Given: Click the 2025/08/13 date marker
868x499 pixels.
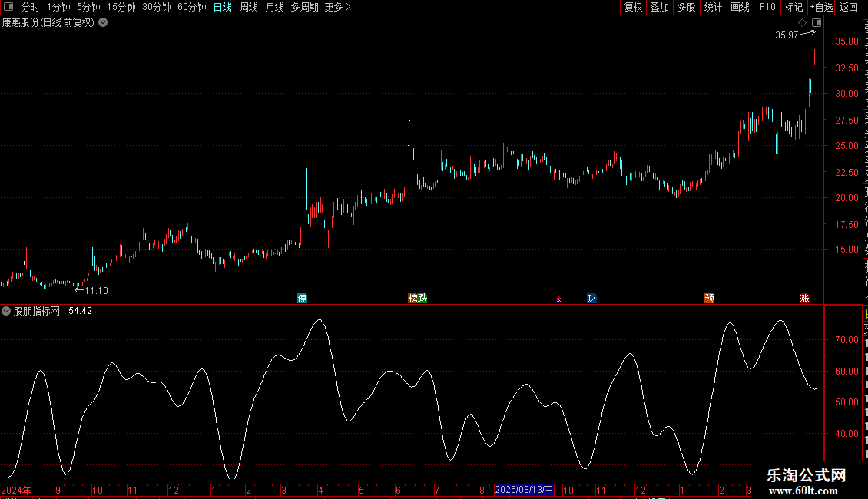Looking at the screenshot, I should 524,490.
